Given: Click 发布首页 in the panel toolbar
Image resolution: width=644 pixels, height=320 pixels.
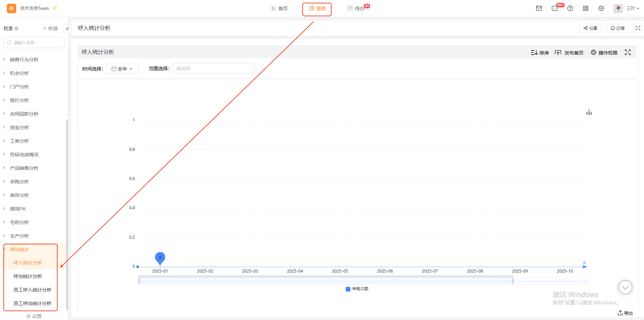Looking at the screenshot, I should [569, 53].
